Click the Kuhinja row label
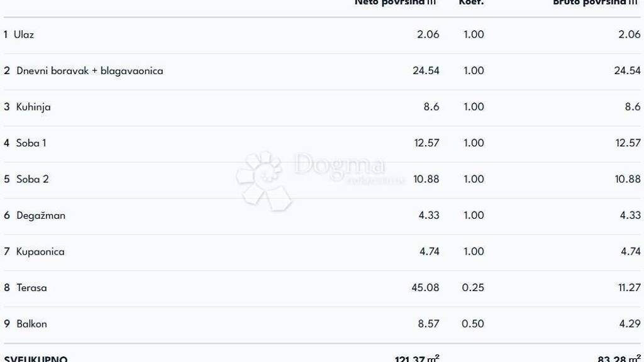Viewport: 644px width, 362px height. tap(33, 107)
